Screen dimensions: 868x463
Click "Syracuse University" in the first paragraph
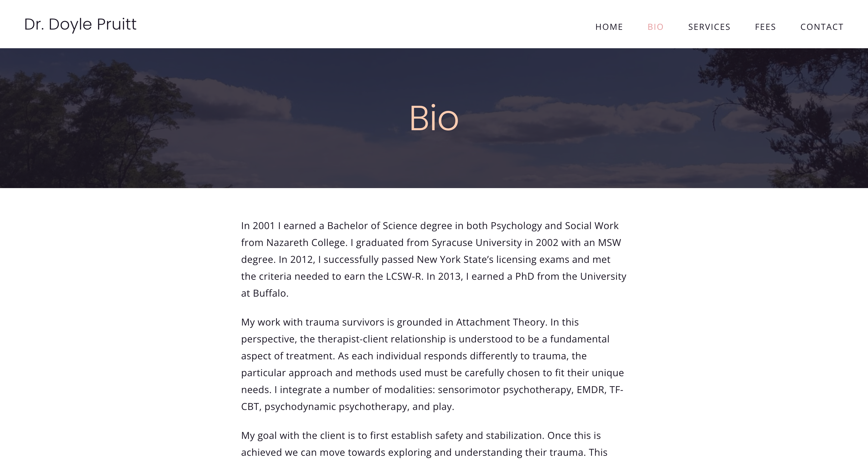pos(476,243)
